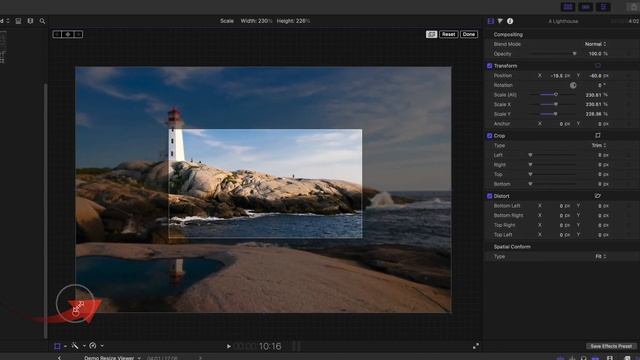Toggle the on-screen controls mode icon beside Reset
The height and width of the screenshot is (360, 640).
(431, 34)
